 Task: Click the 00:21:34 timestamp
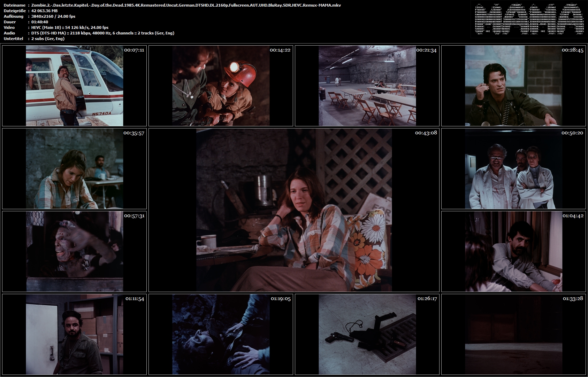click(427, 50)
